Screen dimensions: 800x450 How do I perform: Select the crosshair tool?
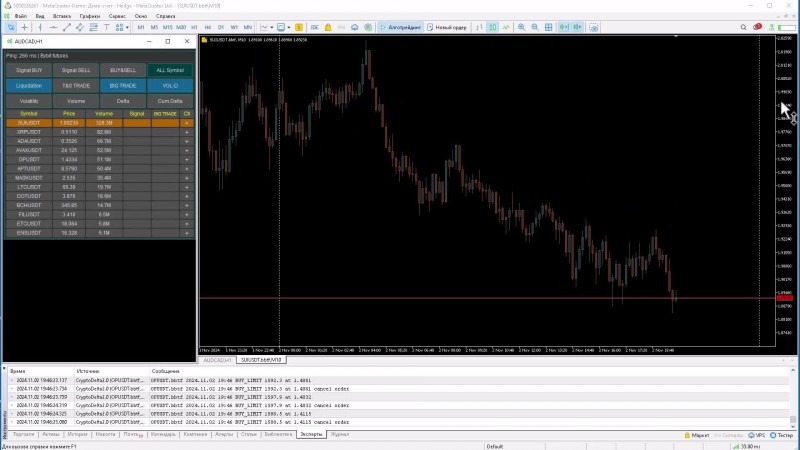pyautogui.click(x=24, y=28)
